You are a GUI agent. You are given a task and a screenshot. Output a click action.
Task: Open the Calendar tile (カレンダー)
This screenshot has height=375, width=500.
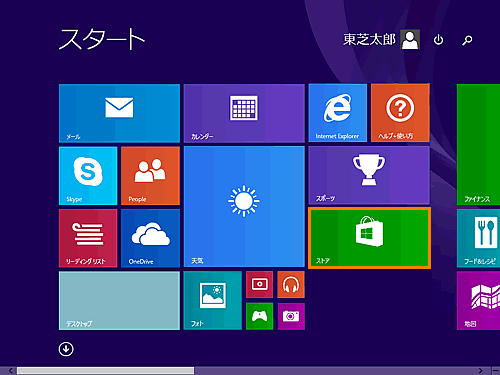[244, 113]
